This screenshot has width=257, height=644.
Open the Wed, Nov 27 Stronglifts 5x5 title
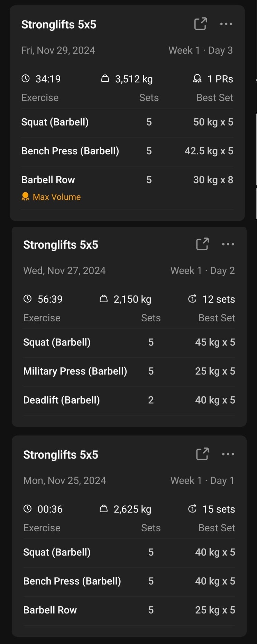point(61,245)
